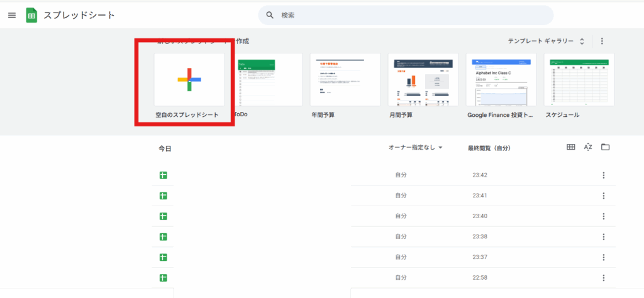This screenshot has width=644, height=298.
Task: Open more options for the 23:38 file
Action: [603, 237]
